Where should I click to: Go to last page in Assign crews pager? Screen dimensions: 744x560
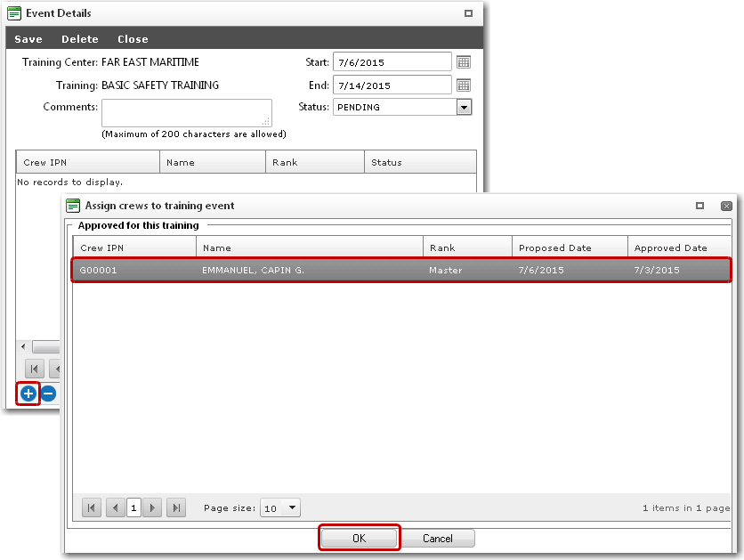click(x=176, y=507)
